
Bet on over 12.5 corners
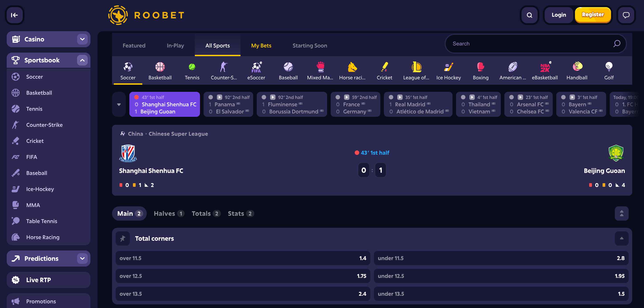pos(243,276)
